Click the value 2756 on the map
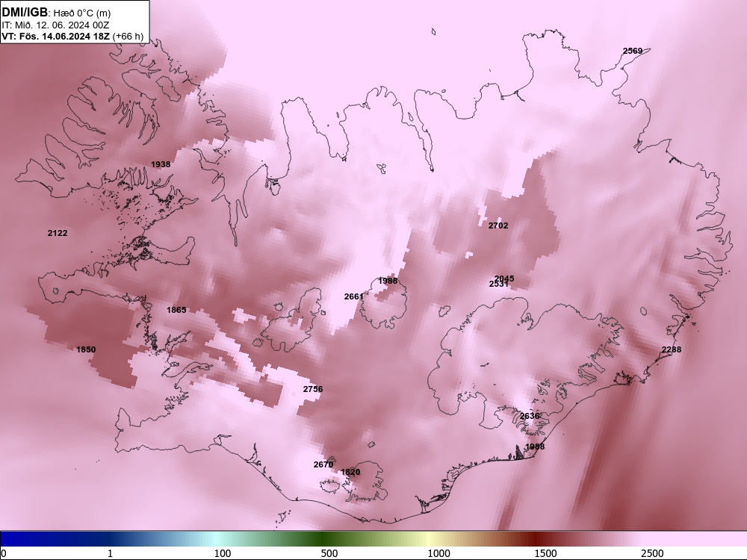The width and height of the screenshot is (747, 560). point(313,389)
